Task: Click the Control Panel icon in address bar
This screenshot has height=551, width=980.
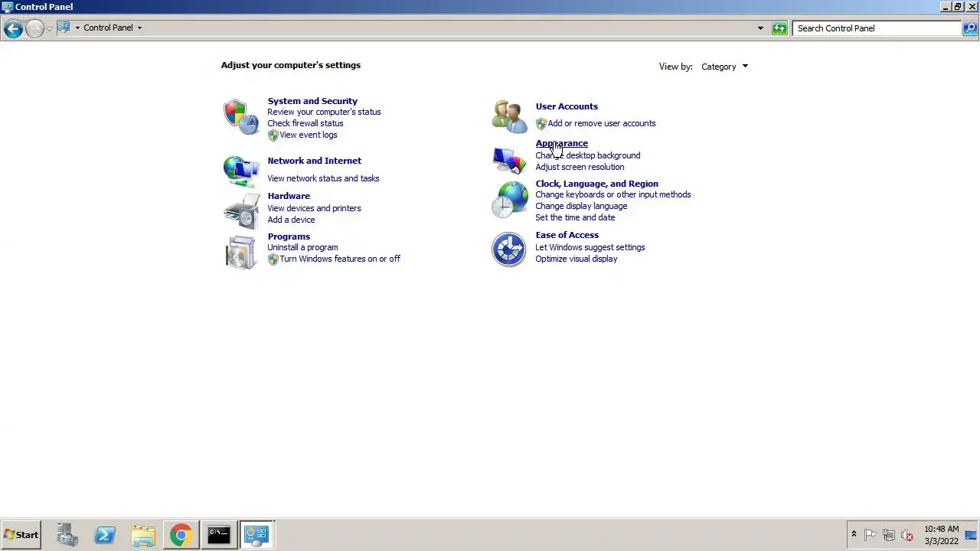Action: [x=64, y=28]
